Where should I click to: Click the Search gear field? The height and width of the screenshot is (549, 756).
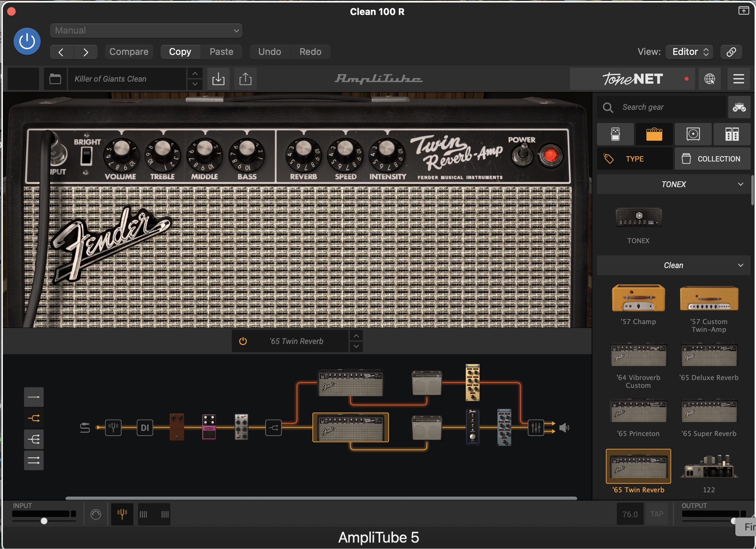coord(661,107)
